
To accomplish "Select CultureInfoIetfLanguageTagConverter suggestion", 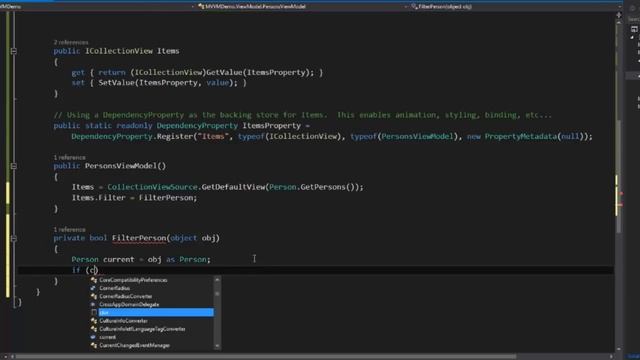I will click(x=142, y=329).
